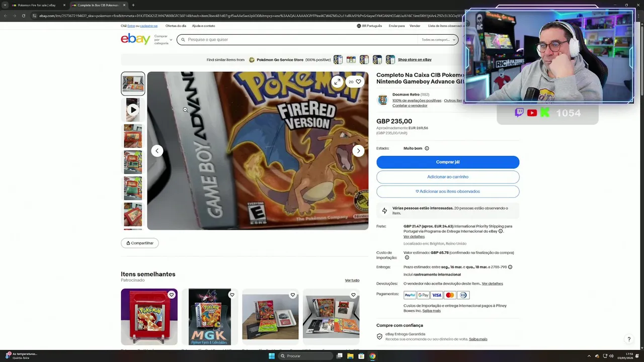Viewport: 644px width, 362px height.
Task: Play the product video thumbnail
Action: 133,110
